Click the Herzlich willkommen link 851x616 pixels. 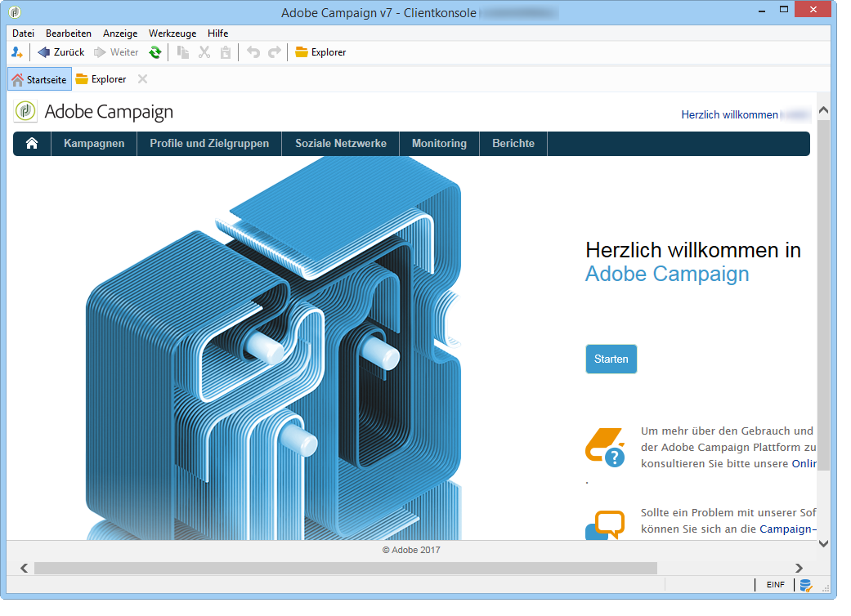(x=729, y=115)
